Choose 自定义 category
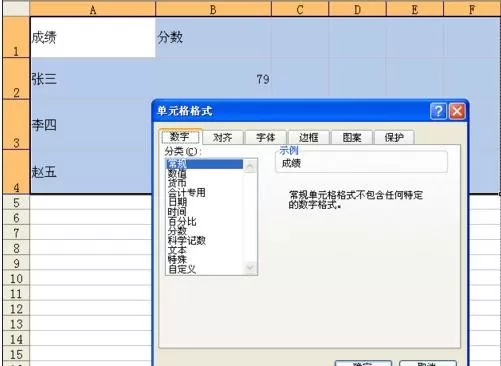This screenshot has width=501, height=366. pyautogui.click(x=205, y=269)
